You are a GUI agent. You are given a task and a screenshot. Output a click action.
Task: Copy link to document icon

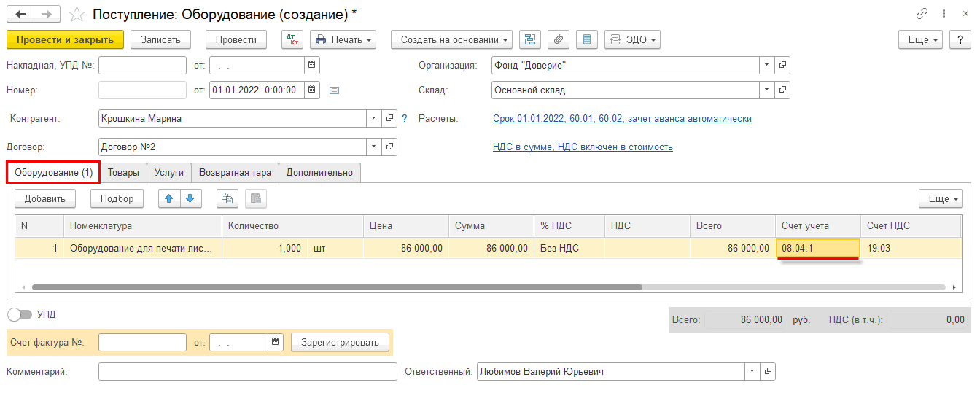pyautogui.click(x=922, y=15)
